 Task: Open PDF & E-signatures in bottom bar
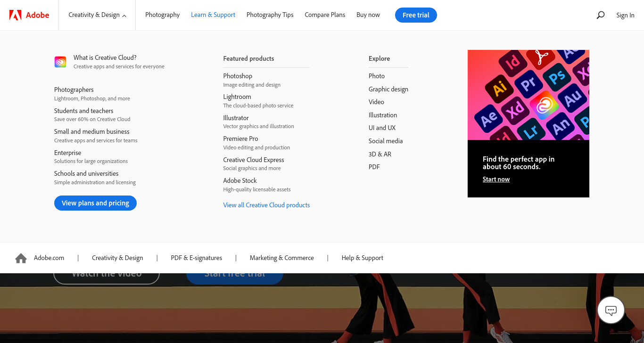pyautogui.click(x=196, y=258)
